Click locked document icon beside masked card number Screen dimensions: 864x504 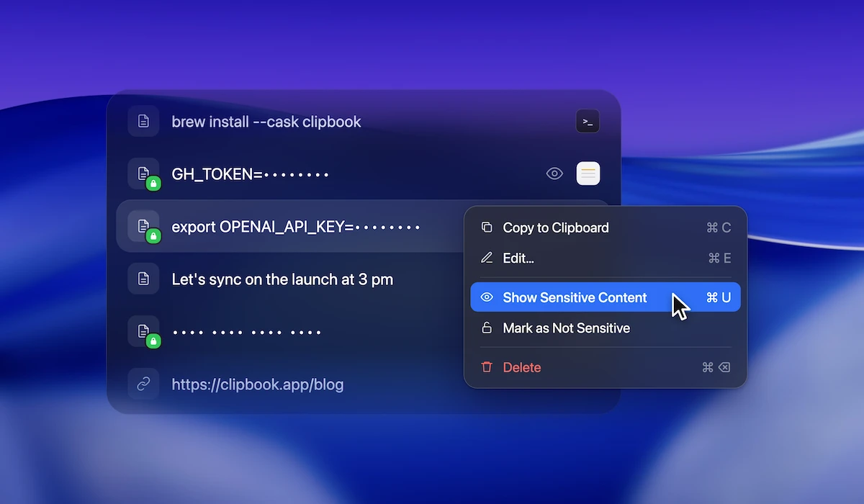click(143, 331)
